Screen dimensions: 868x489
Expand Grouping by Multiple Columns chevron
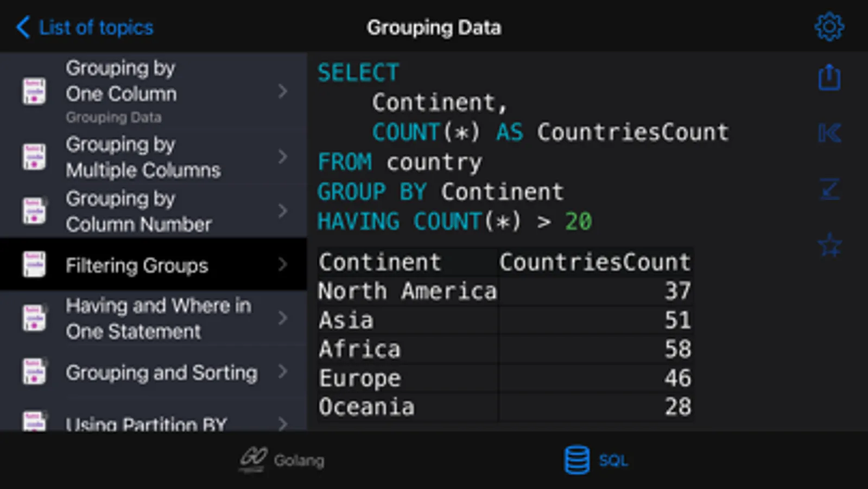pyautogui.click(x=282, y=157)
